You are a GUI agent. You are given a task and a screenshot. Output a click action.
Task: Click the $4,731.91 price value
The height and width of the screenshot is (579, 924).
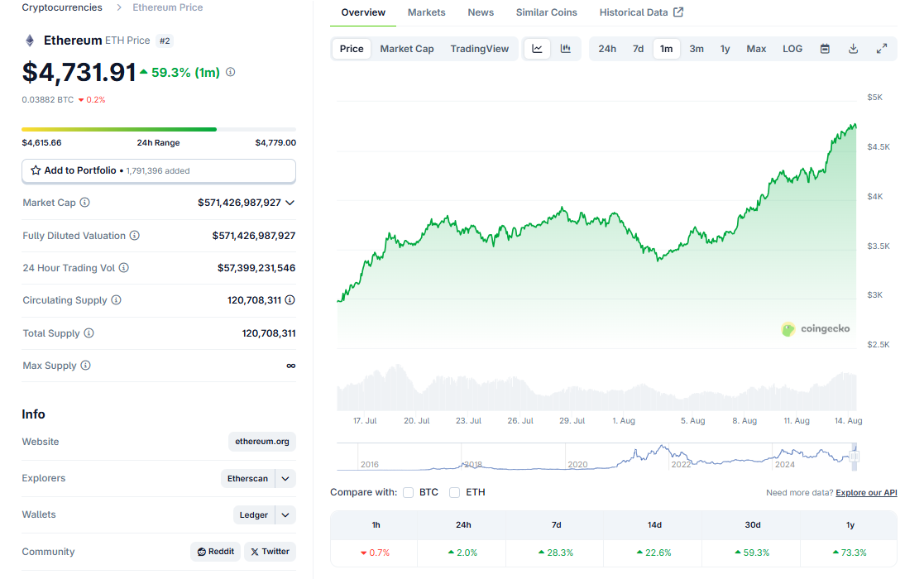pyautogui.click(x=79, y=73)
